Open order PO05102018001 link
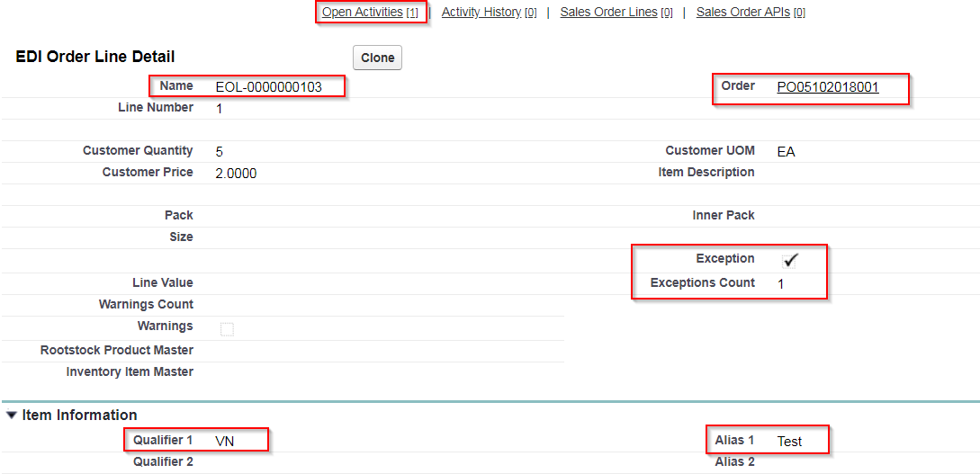This screenshot has height=474, width=980. pyautogui.click(x=828, y=87)
